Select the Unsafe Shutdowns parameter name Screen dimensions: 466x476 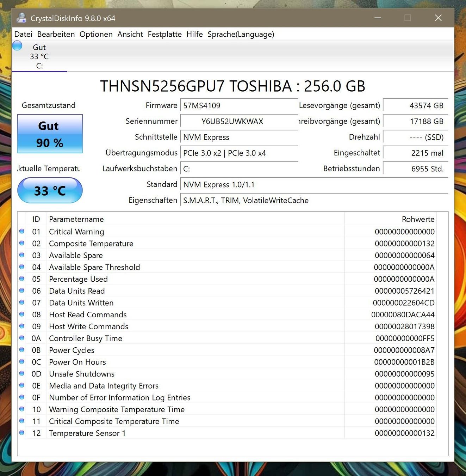click(x=82, y=374)
